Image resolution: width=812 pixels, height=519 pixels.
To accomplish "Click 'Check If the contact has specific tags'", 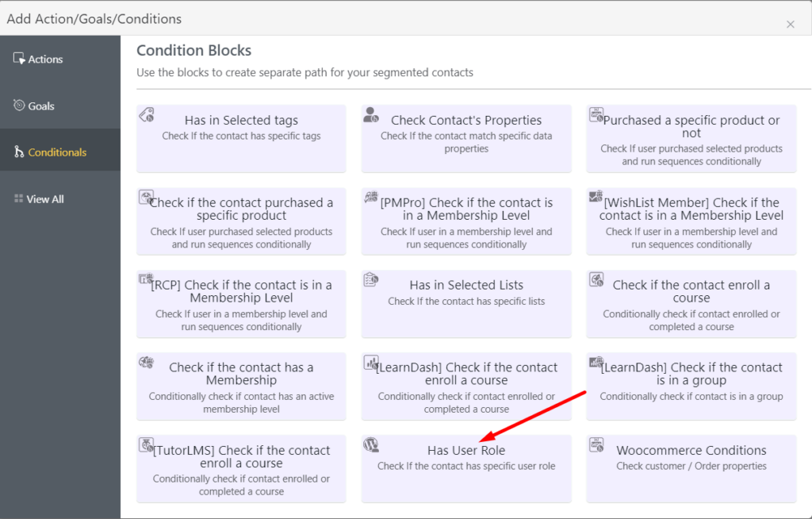I will [x=241, y=136].
